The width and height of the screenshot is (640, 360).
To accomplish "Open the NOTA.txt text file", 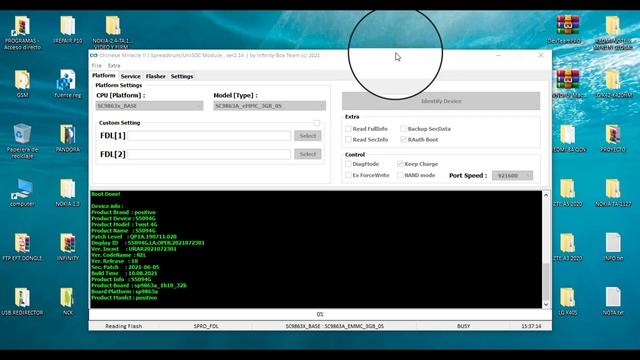I will (x=613, y=301).
